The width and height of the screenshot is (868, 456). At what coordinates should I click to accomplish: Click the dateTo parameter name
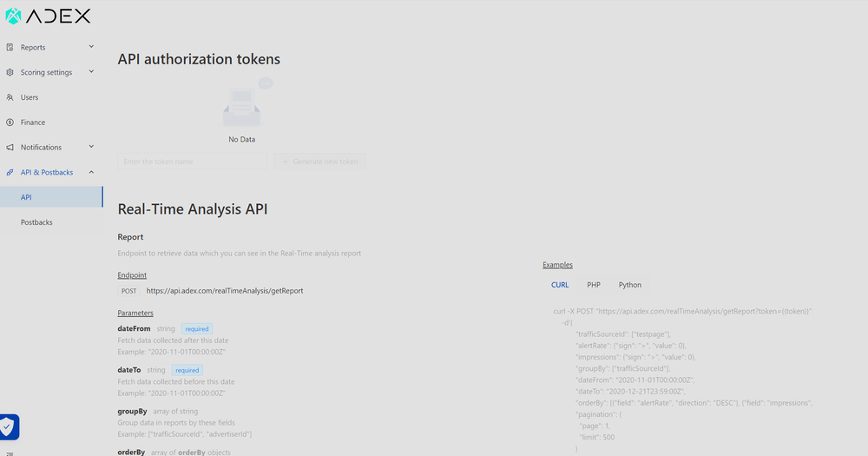point(129,370)
